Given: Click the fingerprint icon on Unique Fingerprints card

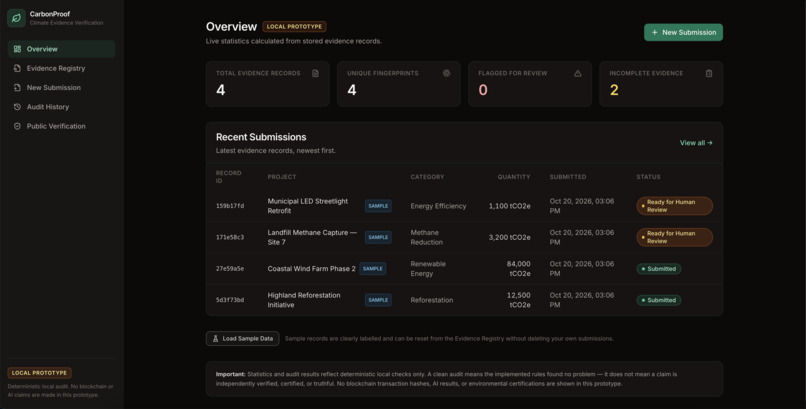Looking at the screenshot, I should pyautogui.click(x=447, y=73).
